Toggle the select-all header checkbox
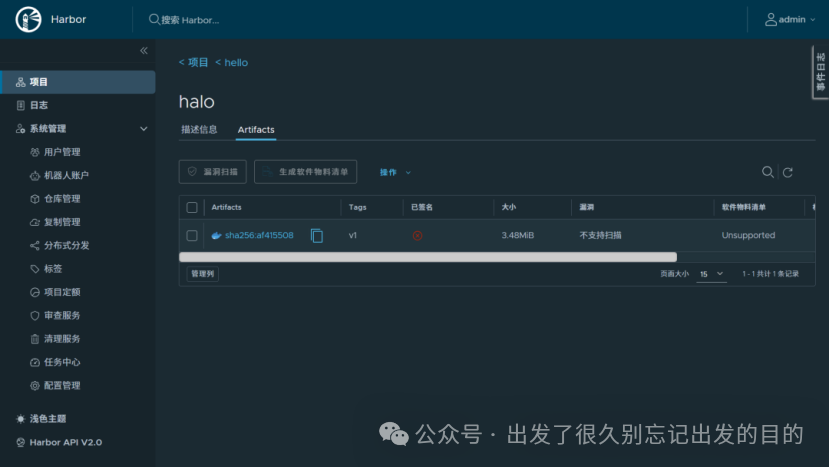Viewport: 830px width, 467px height. tap(192, 208)
